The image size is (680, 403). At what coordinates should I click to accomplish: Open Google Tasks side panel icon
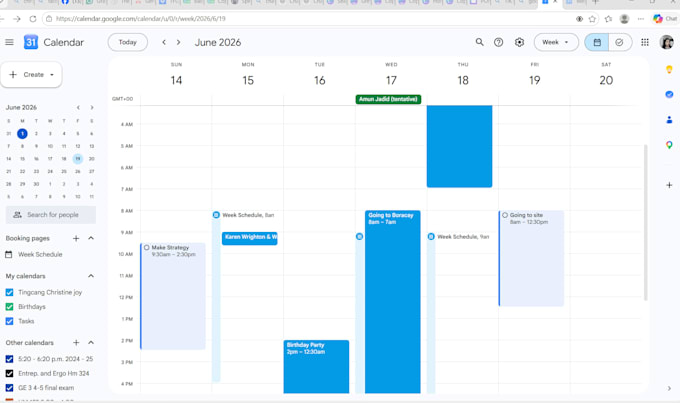669,94
